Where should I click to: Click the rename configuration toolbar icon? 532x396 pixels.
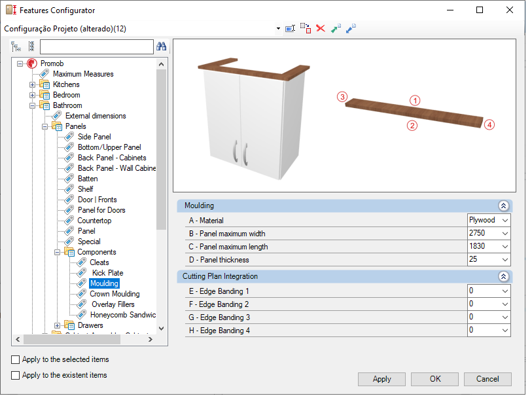coord(290,29)
